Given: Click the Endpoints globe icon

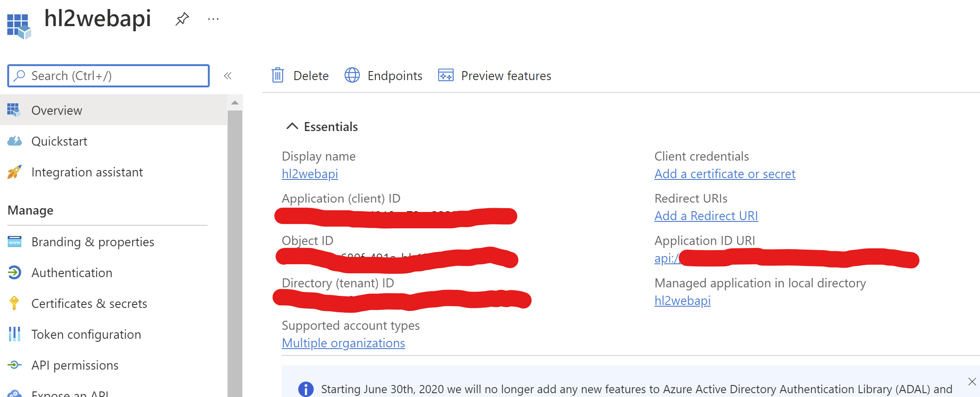Looking at the screenshot, I should click(352, 75).
